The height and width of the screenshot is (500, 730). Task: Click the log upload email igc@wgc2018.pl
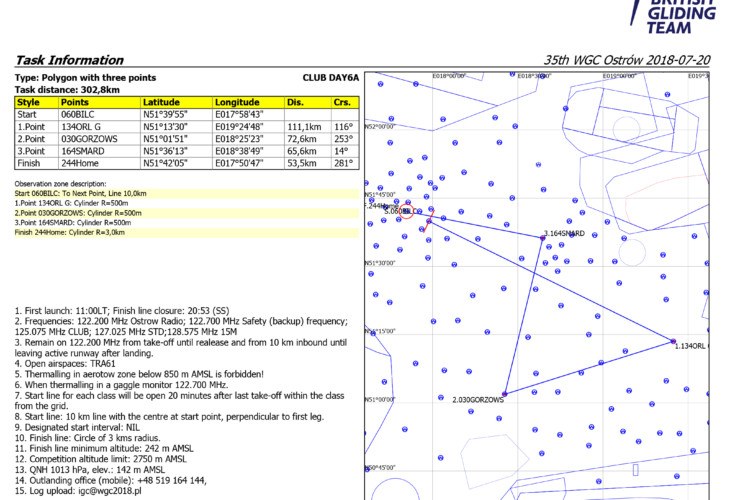(114, 492)
